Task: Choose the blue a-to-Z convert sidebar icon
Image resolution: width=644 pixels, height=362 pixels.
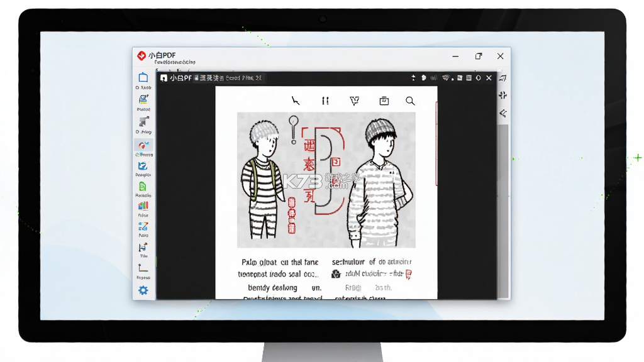Action: 143,226
